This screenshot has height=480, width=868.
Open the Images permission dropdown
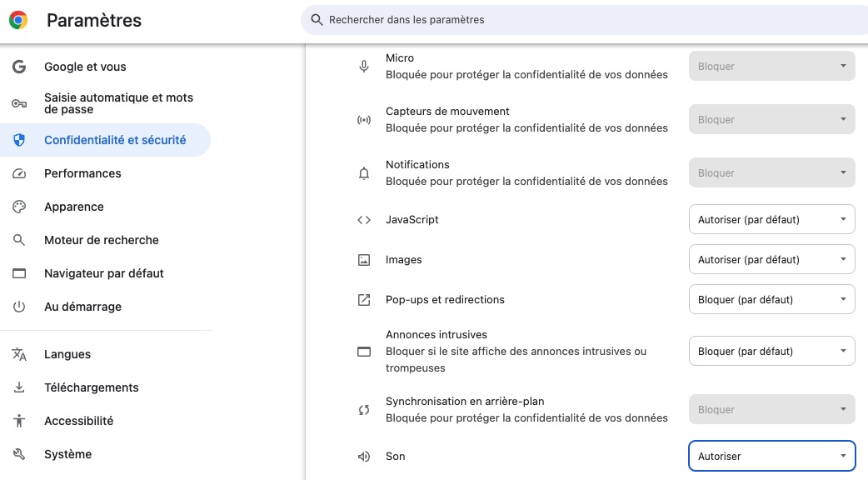coord(771,260)
